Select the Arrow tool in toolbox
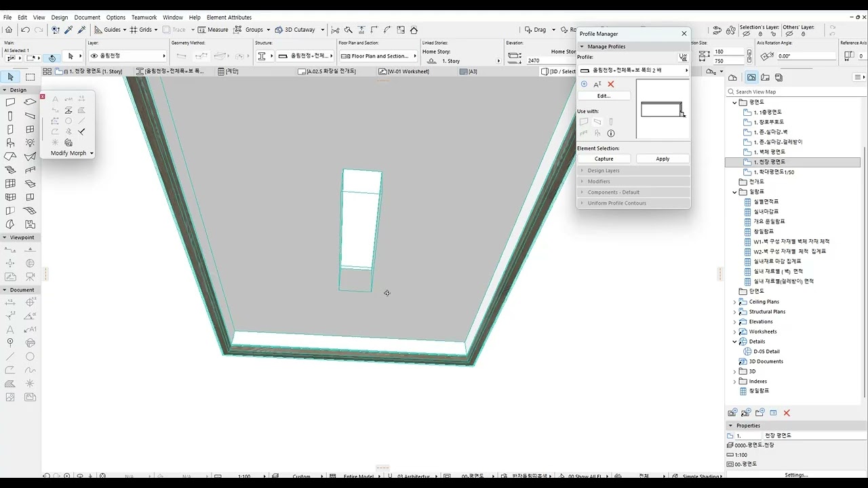 10,77
